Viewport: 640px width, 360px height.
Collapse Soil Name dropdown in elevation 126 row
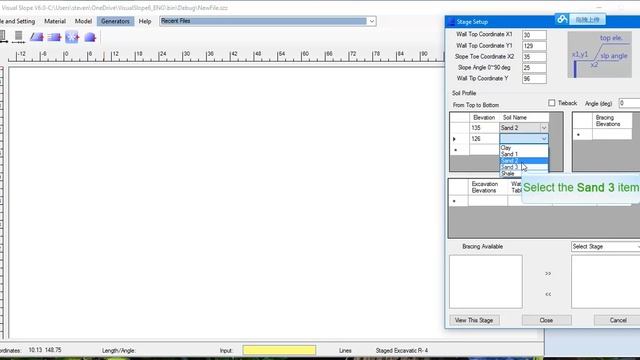pyautogui.click(x=544, y=139)
